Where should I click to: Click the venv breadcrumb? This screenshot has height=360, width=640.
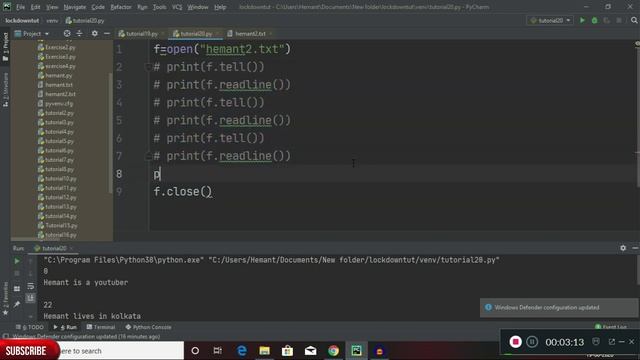point(52,20)
